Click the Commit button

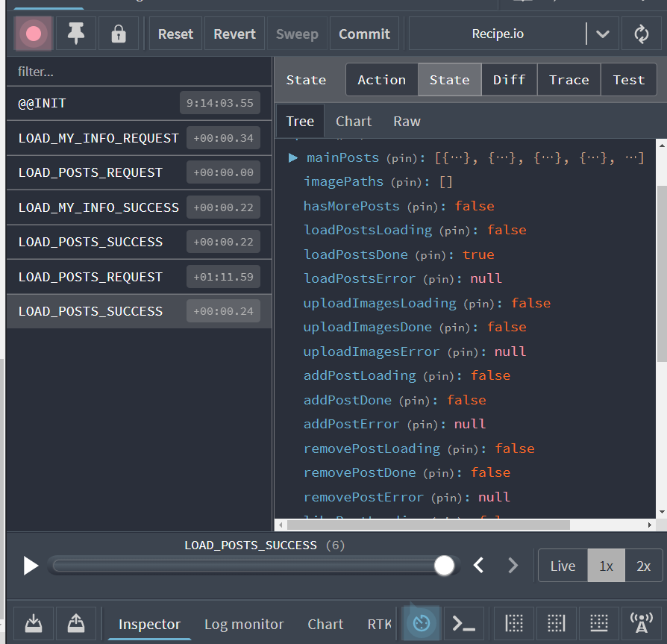tap(364, 33)
